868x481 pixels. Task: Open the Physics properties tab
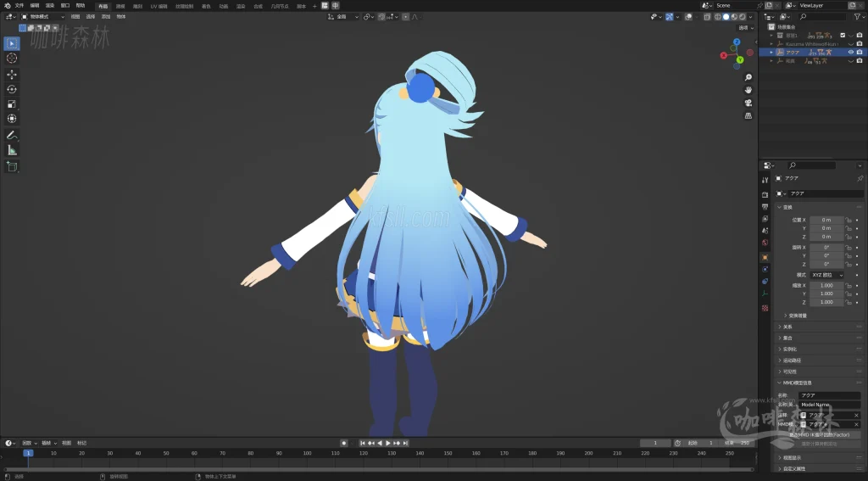point(765,269)
